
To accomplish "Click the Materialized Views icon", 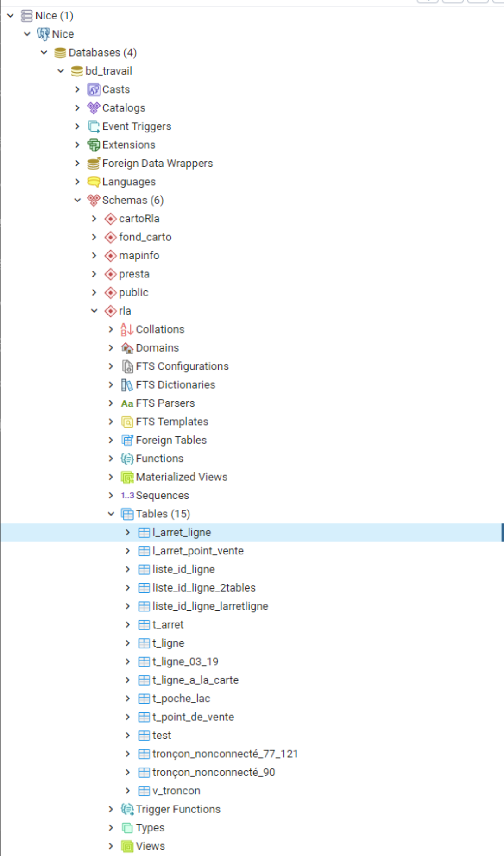I will pyautogui.click(x=127, y=477).
